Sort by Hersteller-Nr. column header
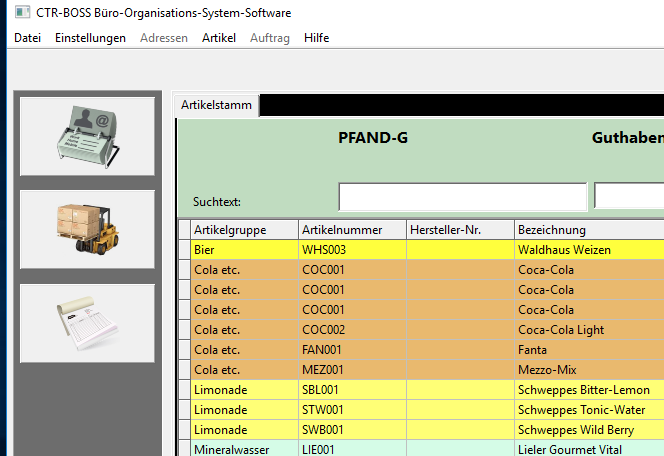This screenshot has width=664, height=456. [460, 230]
